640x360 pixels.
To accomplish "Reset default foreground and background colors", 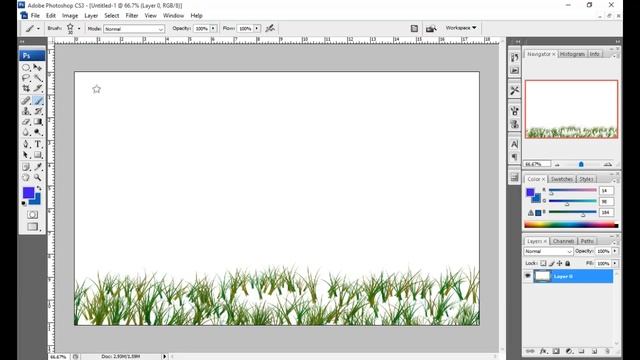I will point(24,203).
